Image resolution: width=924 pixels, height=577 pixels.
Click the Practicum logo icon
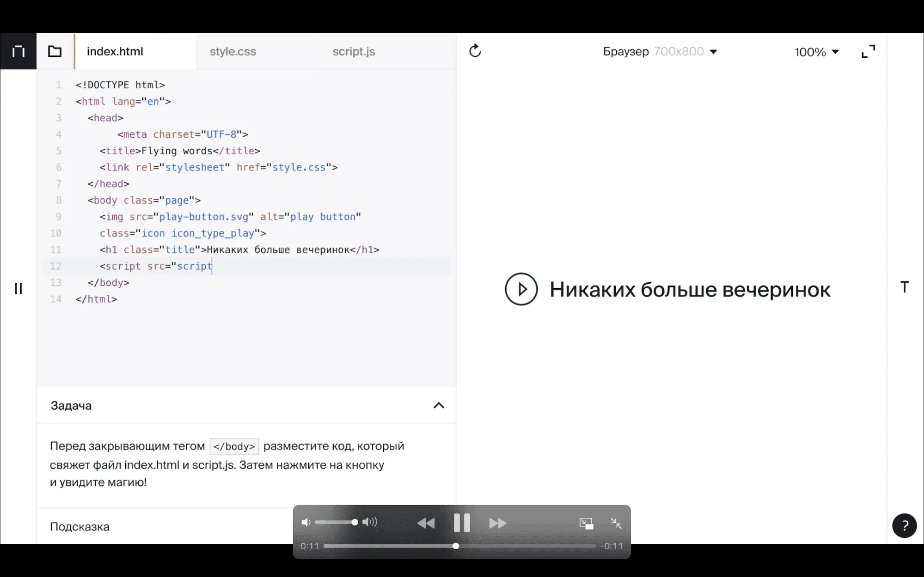tap(18, 51)
